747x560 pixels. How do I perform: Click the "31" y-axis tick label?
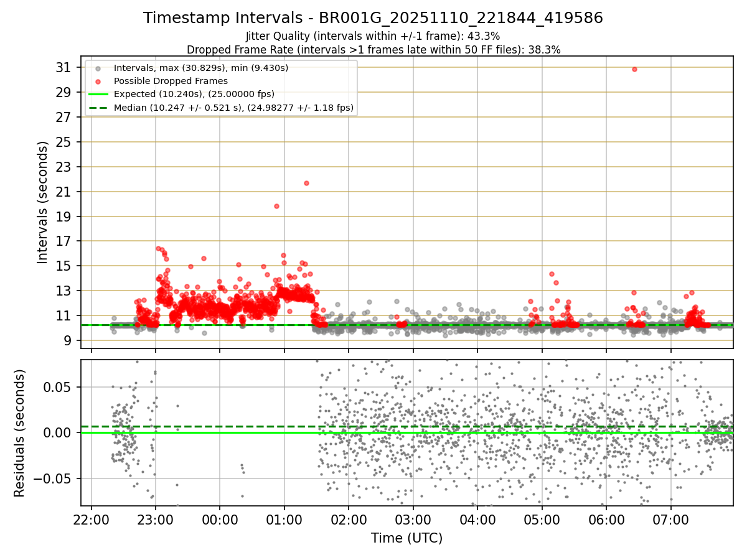(x=64, y=67)
